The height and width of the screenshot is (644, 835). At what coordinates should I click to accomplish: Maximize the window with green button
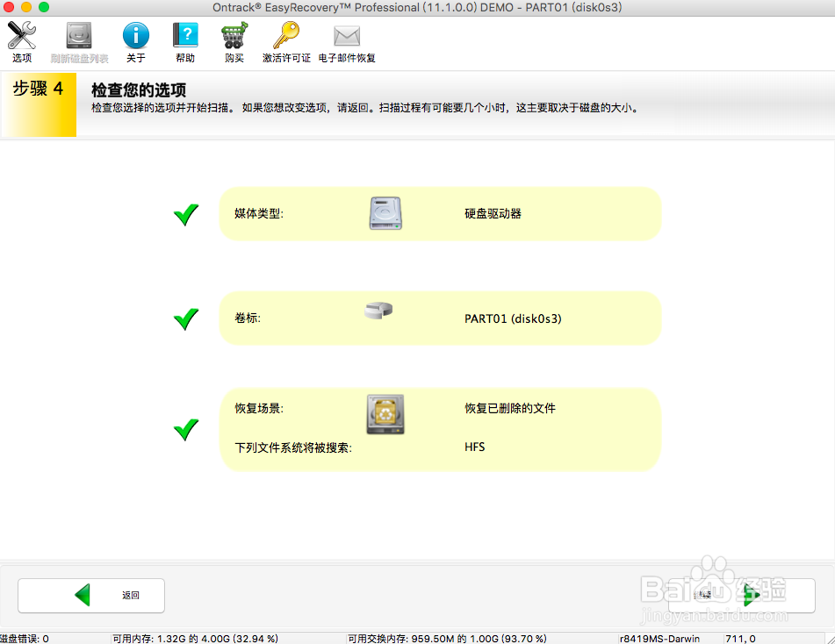(x=44, y=7)
